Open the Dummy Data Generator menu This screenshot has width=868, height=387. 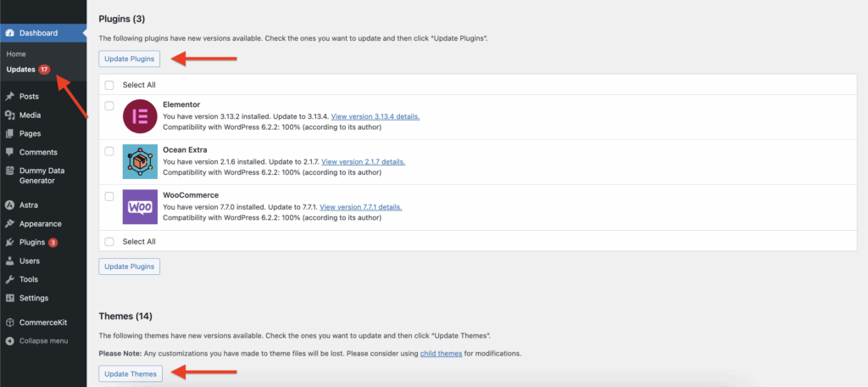(43, 176)
